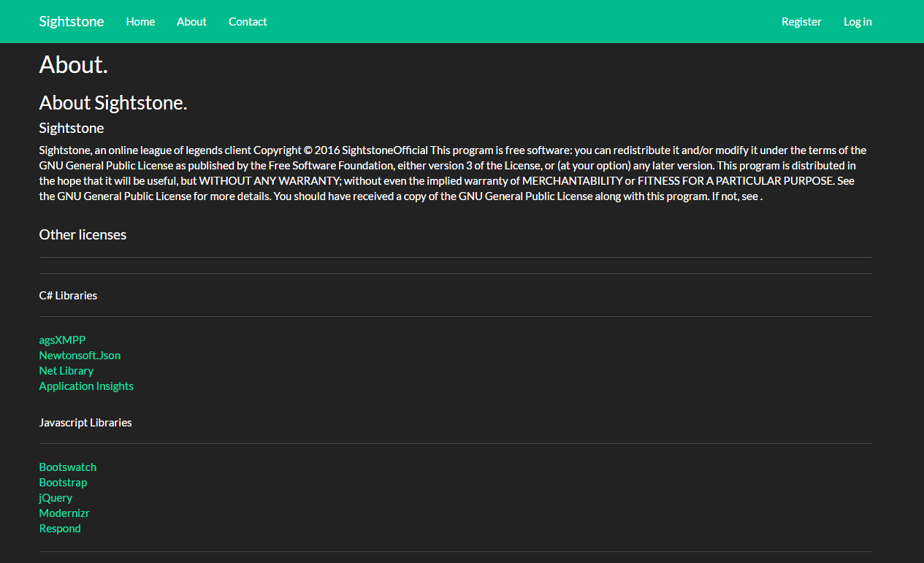The width and height of the screenshot is (924, 563).
Task: Open the Modernizr link
Action: pos(64,513)
